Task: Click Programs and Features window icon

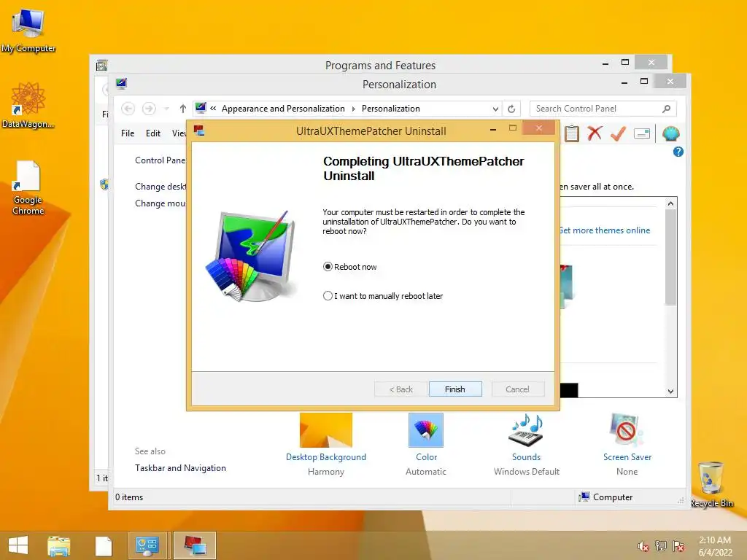Action: tap(101, 65)
